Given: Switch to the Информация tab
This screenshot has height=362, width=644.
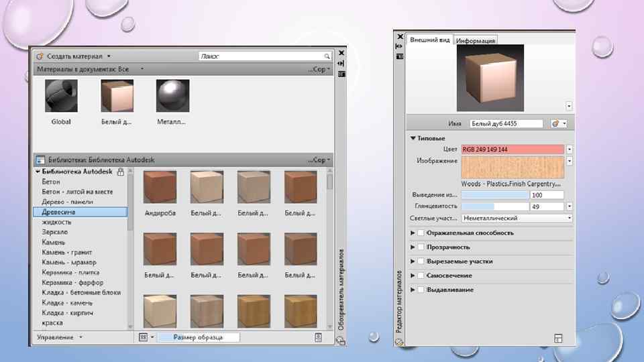Looking at the screenshot, I should pos(476,41).
